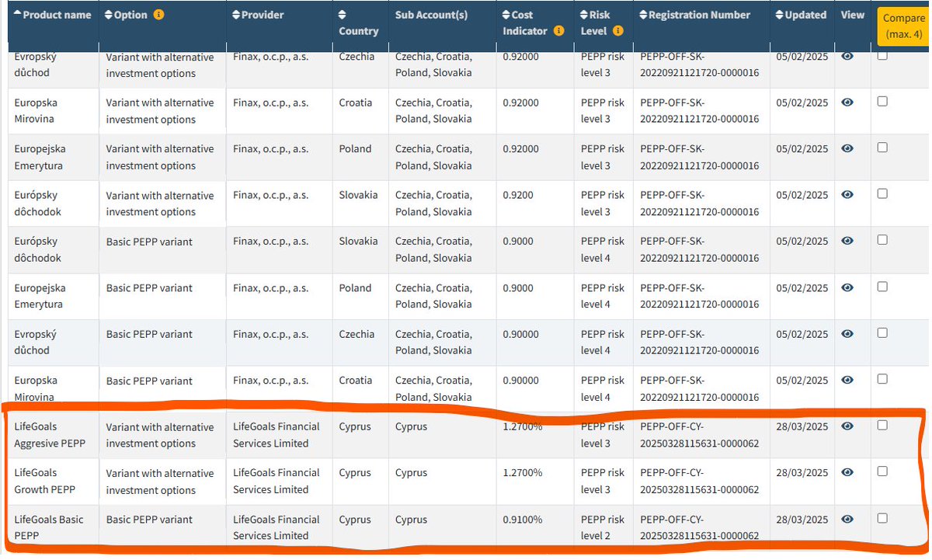This screenshot has height=560, width=932.
Task: Select the LifeGoals Growth PEPP product name
Action: pyautogui.click(x=44, y=481)
